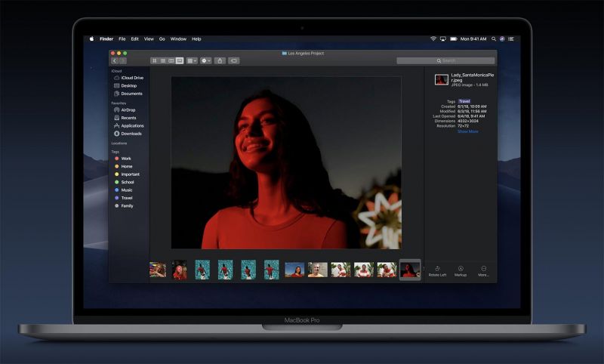The height and width of the screenshot is (364, 604).
Task: Click the Travel tag in the info pane
Action: point(464,101)
